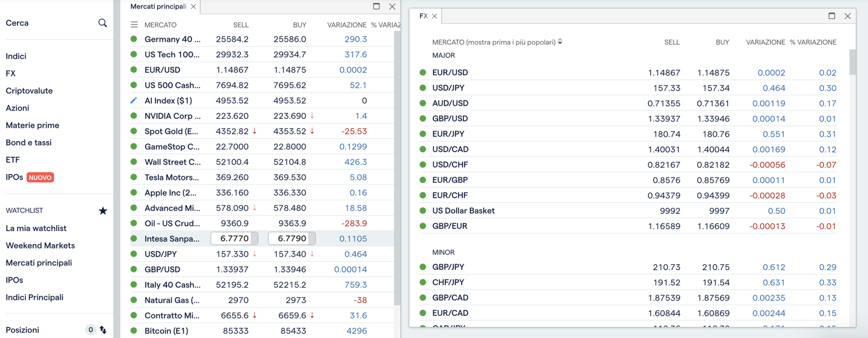Click the pencil icon for AI Index
The height and width of the screenshot is (338, 868).
tap(133, 100)
